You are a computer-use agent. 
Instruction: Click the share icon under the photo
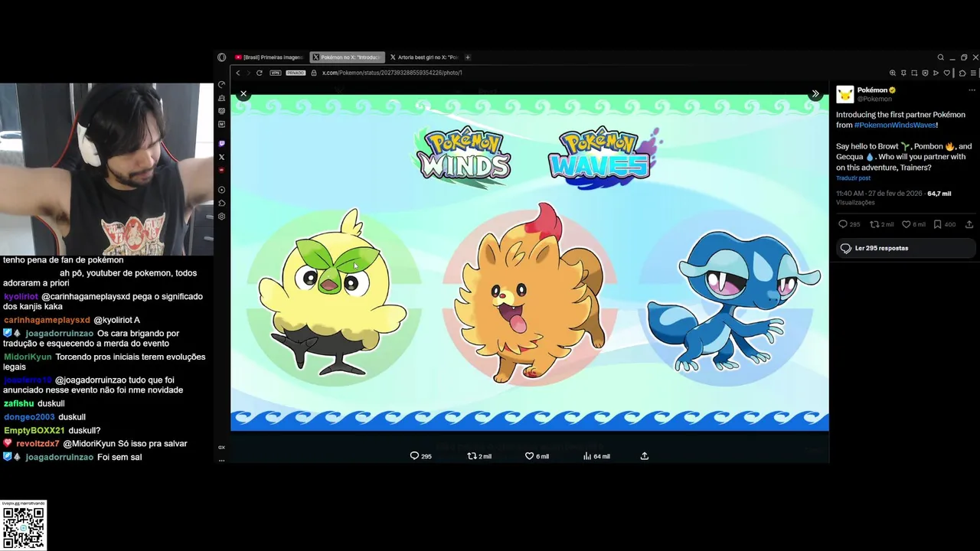tap(645, 456)
